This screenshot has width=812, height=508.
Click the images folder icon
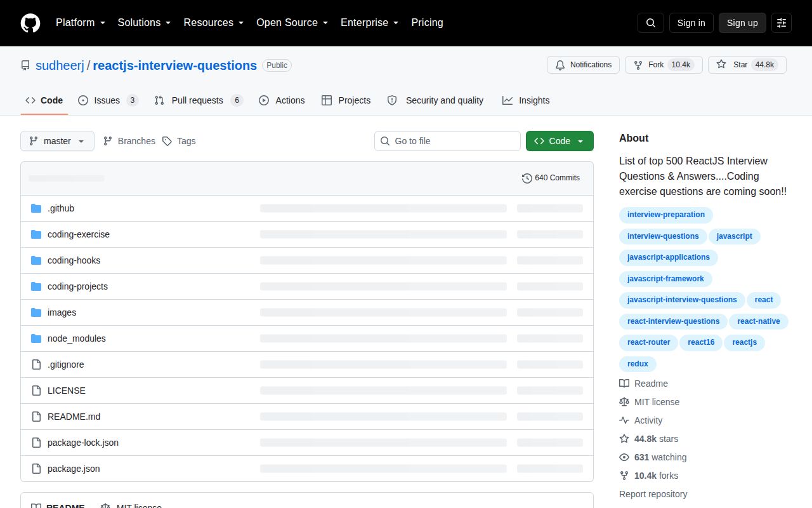coord(36,312)
